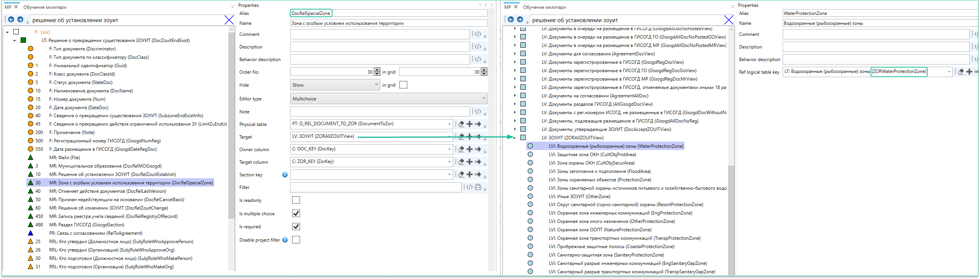Increase the Order No value with the up stepper
Screen dimensions: 980x279
(x=377, y=70)
